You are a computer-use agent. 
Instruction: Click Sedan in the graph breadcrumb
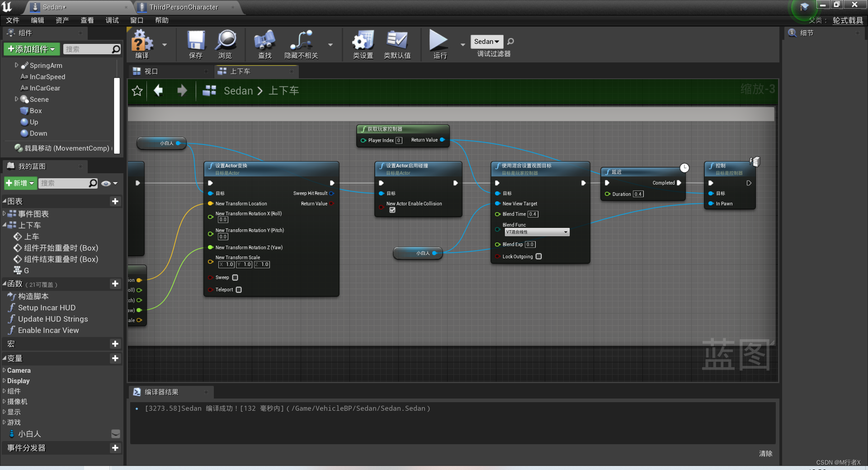(238, 91)
